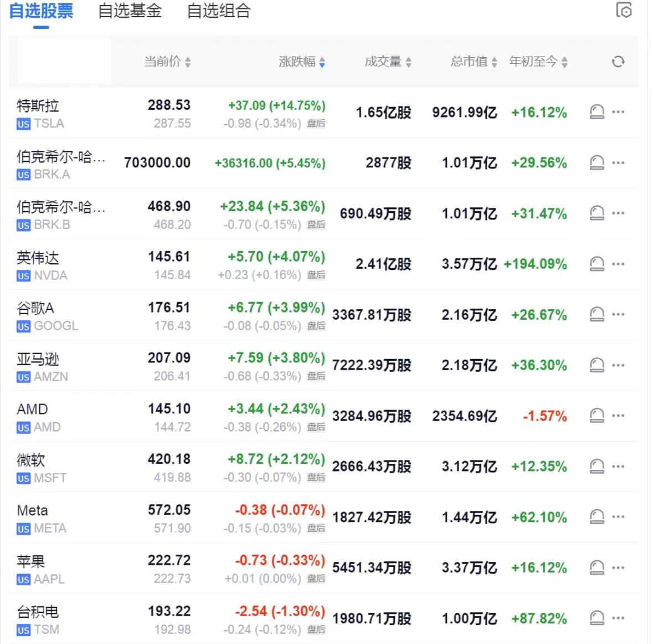Open more options for the BRK.A row
The height and width of the screenshot is (644, 653).
(x=618, y=162)
